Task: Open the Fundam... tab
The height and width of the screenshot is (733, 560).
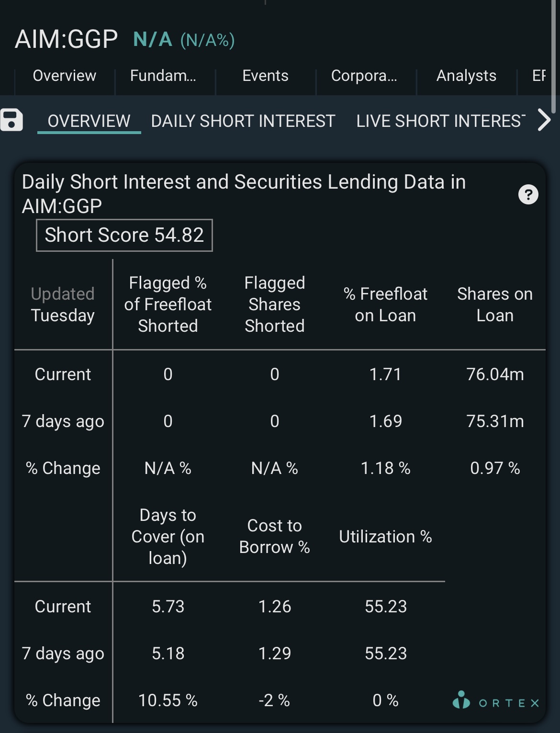Action: [x=163, y=76]
